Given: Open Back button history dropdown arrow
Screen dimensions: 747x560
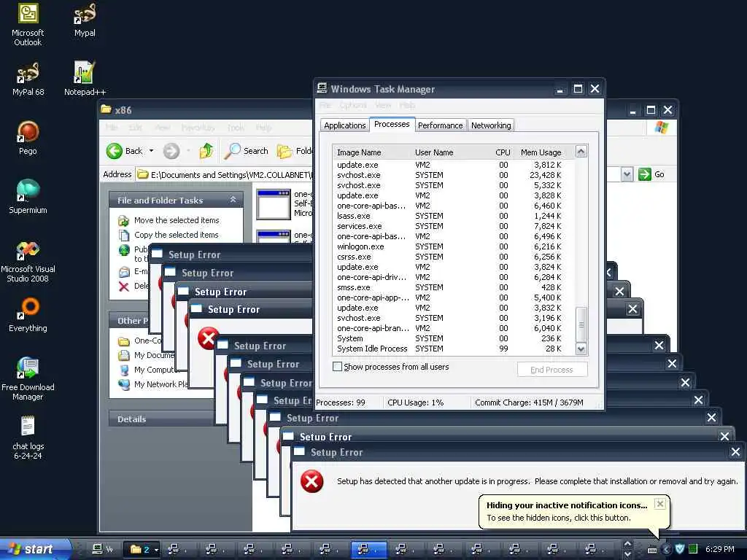Looking at the screenshot, I should pos(152,151).
